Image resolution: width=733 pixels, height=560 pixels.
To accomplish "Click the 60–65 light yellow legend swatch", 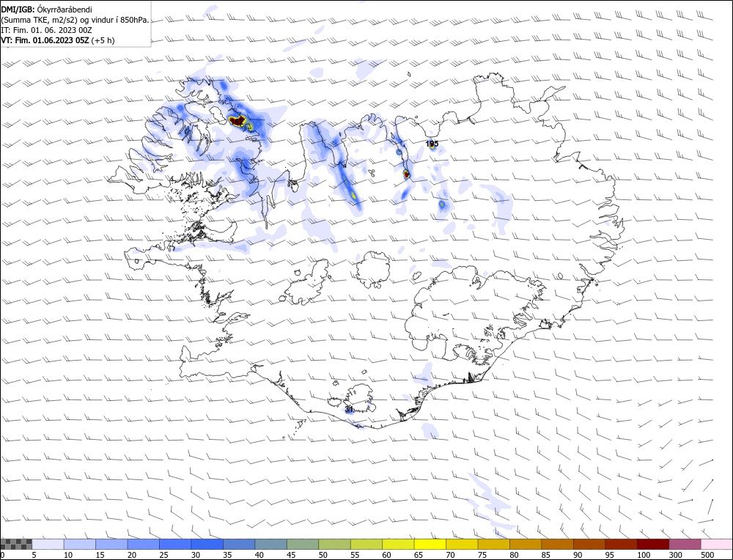I will coord(398,544).
